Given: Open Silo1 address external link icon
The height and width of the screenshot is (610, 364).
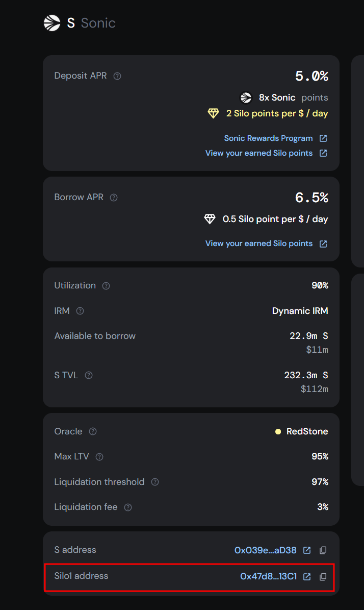Looking at the screenshot, I should coord(307,577).
